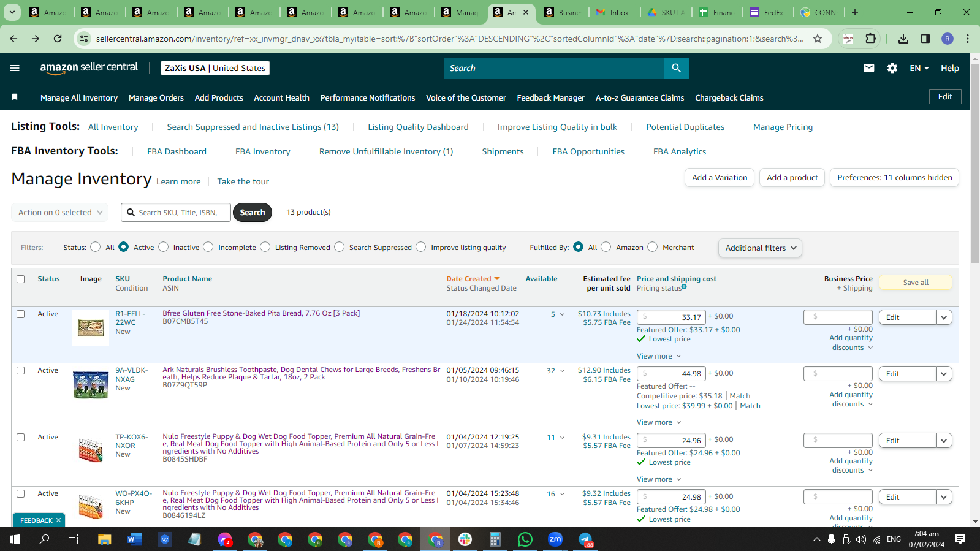The width and height of the screenshot is (980, 551).
Task: Focus the Search SKU, Title, ISBN field
Action: [x=176, y=213]
